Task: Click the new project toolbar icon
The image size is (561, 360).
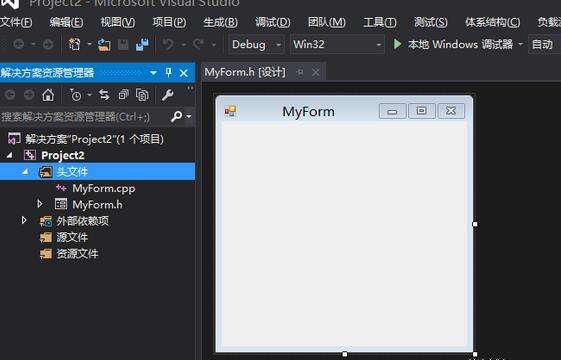Action: (74, 44)
